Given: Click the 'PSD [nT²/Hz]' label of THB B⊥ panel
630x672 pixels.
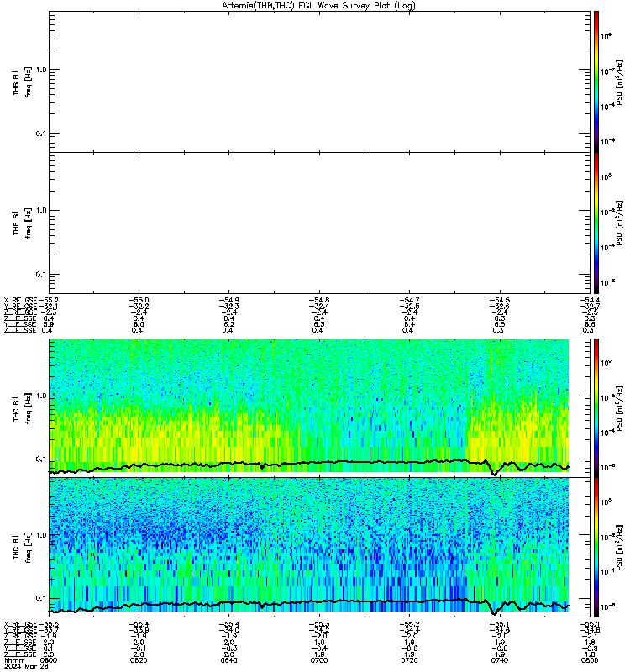Looking at the screenshot, I should [619, 82].
